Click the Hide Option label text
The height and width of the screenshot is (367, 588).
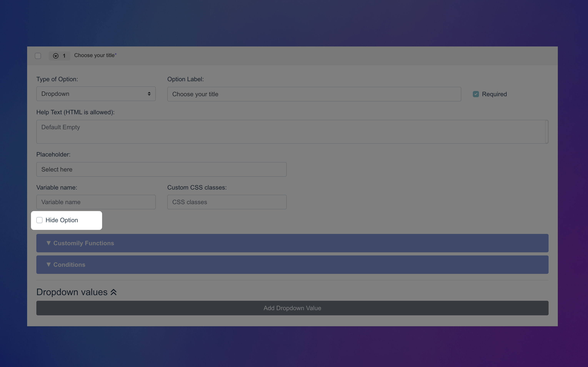tap(62, 220)
